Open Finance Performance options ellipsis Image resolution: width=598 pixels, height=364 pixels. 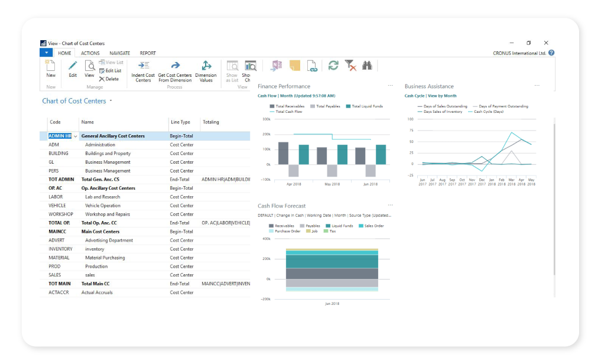pyautogui.click(x=390, y=86)
